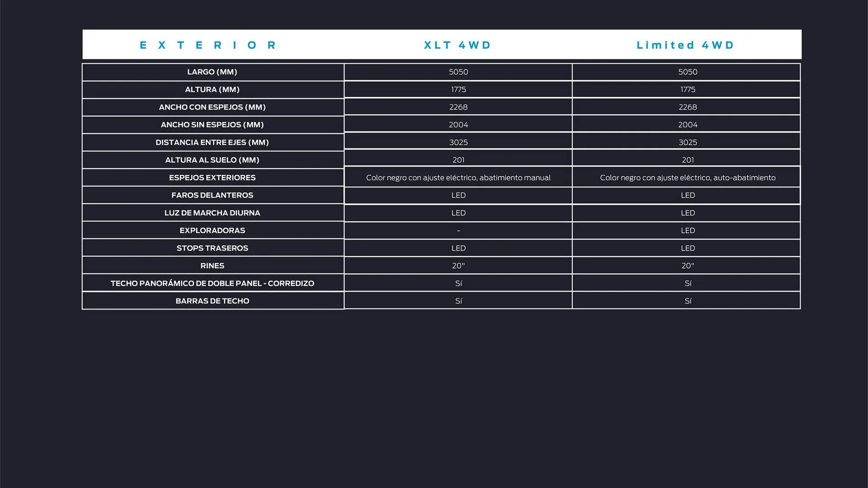Click DISTANCIA ENTRE EJES (MM) label
The height and width of the screenshot is (488, 868).
[x=212, y=142]
